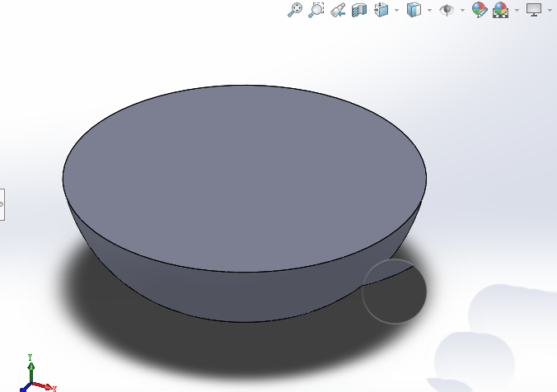Click the green Y axis of the triad

coord(31,371)
